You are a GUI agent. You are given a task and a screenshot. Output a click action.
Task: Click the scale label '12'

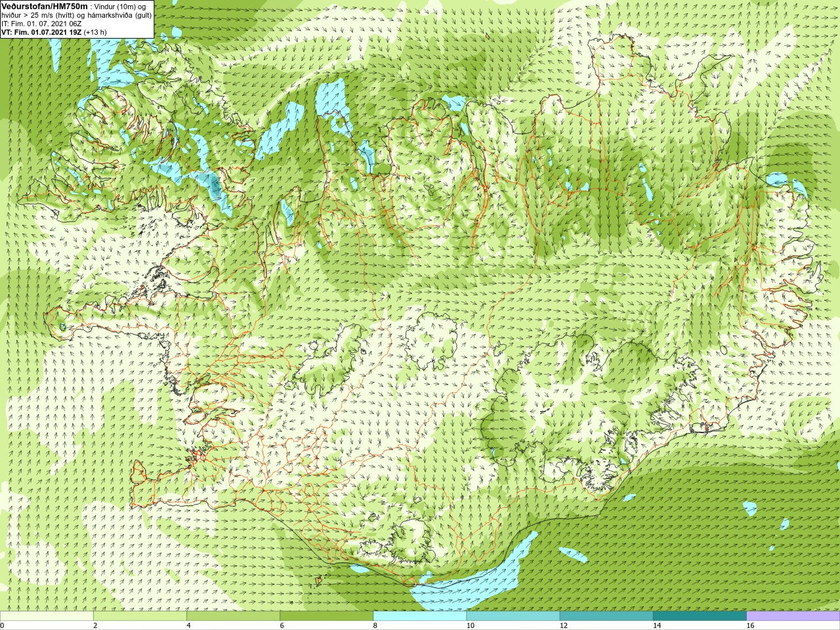pos(564,625)
